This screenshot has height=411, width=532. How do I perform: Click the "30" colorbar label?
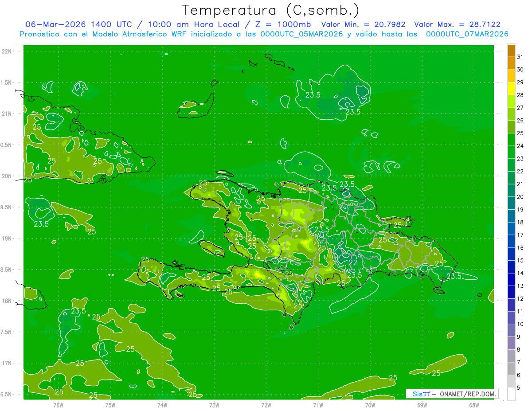pyautogui.click(x=520, y=70)
